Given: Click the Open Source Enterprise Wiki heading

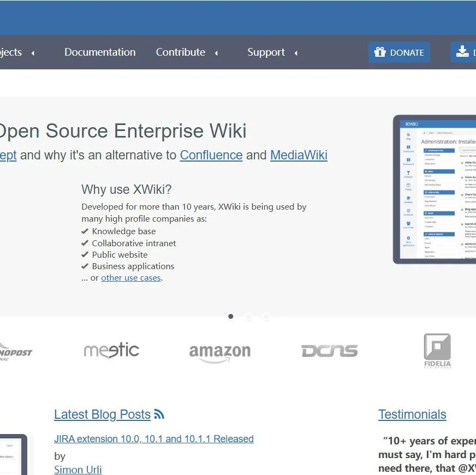Looking at the screenshot, I should (x=123, y=131).
